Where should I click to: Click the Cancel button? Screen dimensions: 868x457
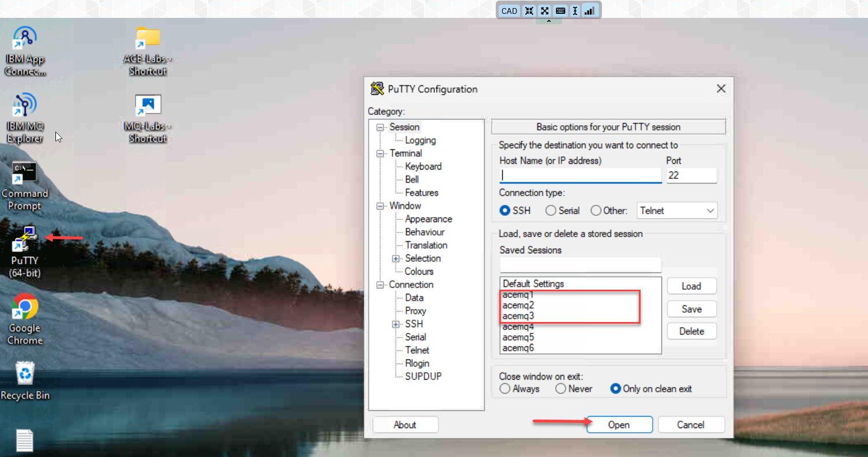pyautogui.click(x=691, y=425)
